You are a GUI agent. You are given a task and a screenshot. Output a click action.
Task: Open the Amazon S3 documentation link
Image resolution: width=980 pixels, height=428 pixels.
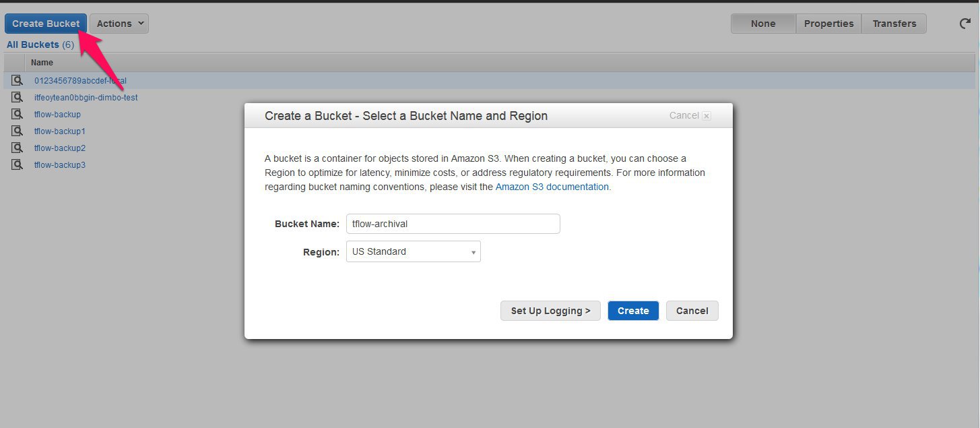[x=552, y=187]
